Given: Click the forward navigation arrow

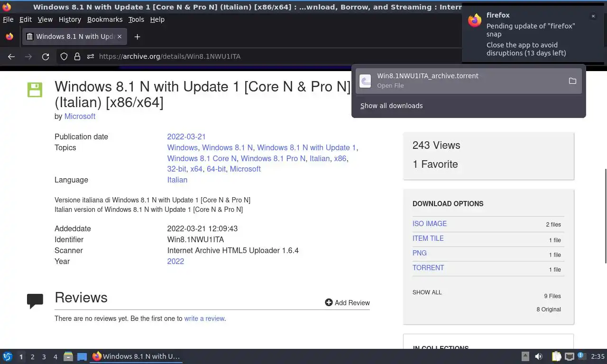Looking at the screenshot, I should point(28,56).
